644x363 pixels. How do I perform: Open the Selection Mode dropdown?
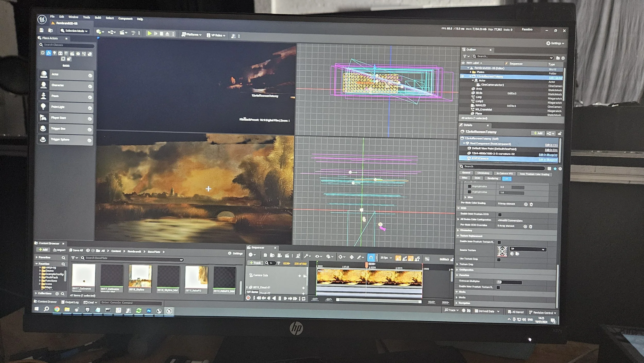click(x=74, y=31)
